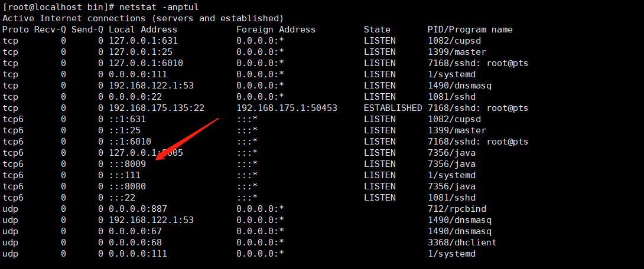Select udp local address 0.0.0.0:887

[138, 209]
